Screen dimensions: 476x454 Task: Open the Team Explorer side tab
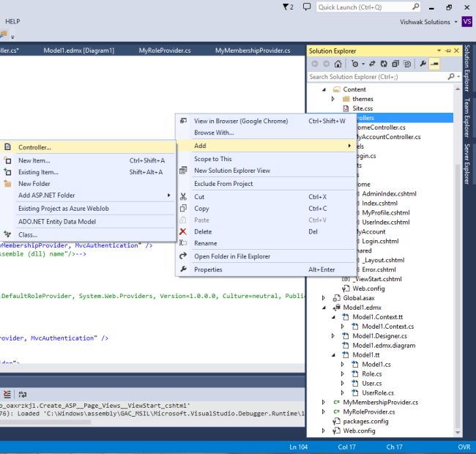[466, 118]
